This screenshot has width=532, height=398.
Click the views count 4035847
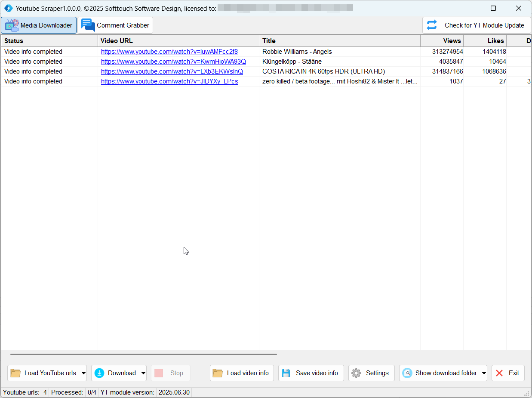point(451,62)
